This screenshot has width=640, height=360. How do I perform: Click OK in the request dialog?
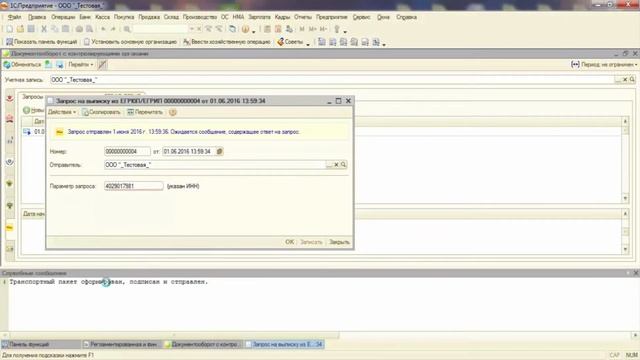pyautogui.click(x=289, y=242)
